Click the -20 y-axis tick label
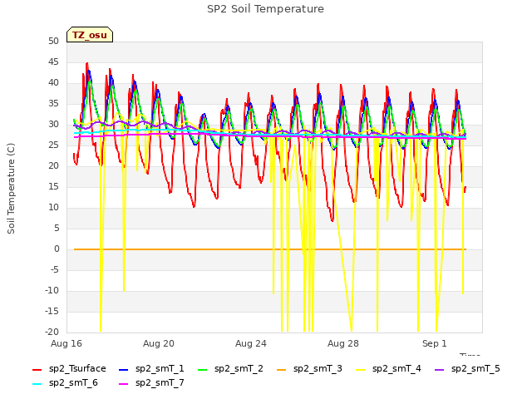The height and width of the screenshot is (399, 532). click(x=52, y=332)
